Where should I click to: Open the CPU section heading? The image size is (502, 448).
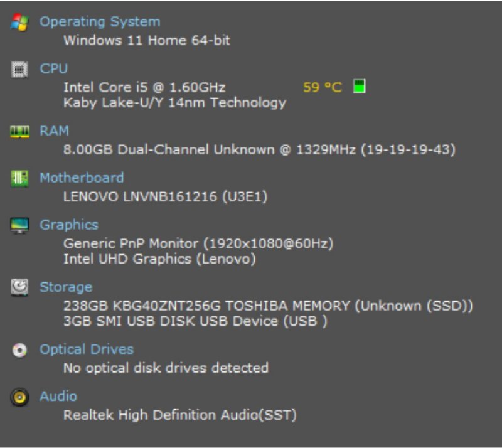click(x=53, y=69)
